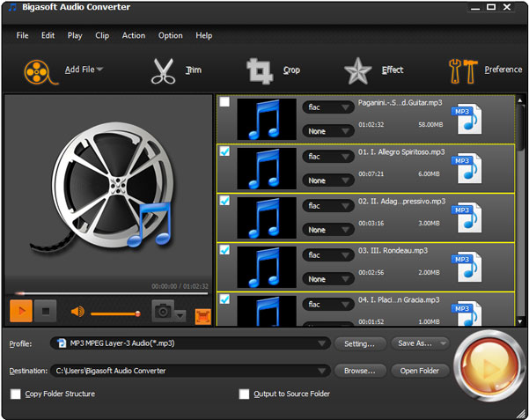Click the Bigasoft music note title bar icon

pos(12,7)
